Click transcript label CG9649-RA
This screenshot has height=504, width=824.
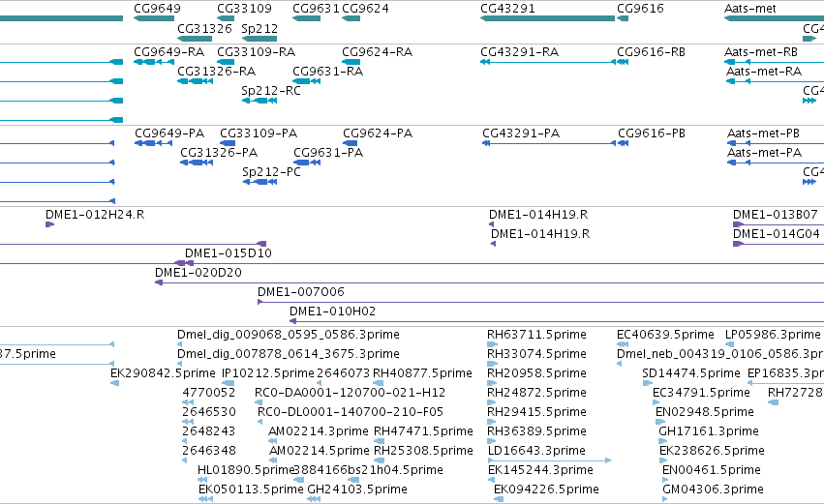click(x=168, y=52)
